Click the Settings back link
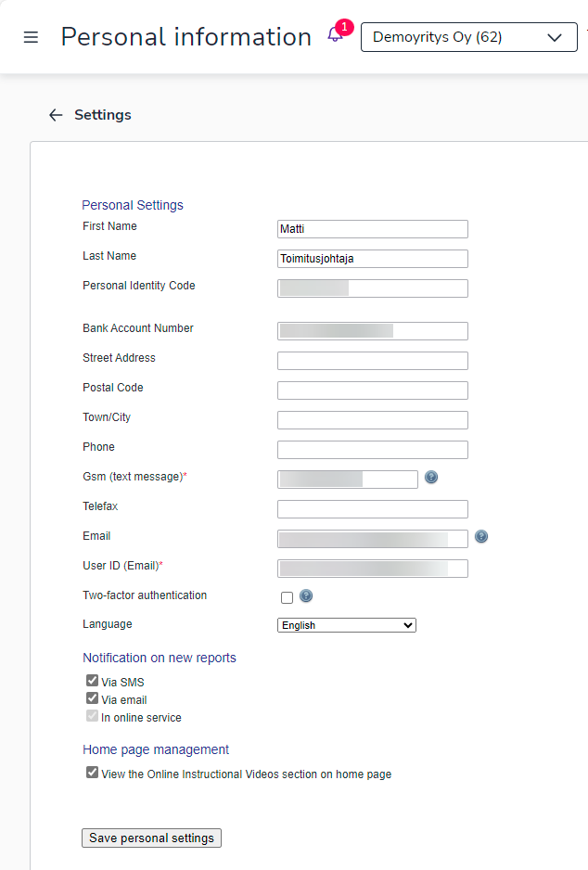This screenshot has height=870, width=588. tap(102, 115)
